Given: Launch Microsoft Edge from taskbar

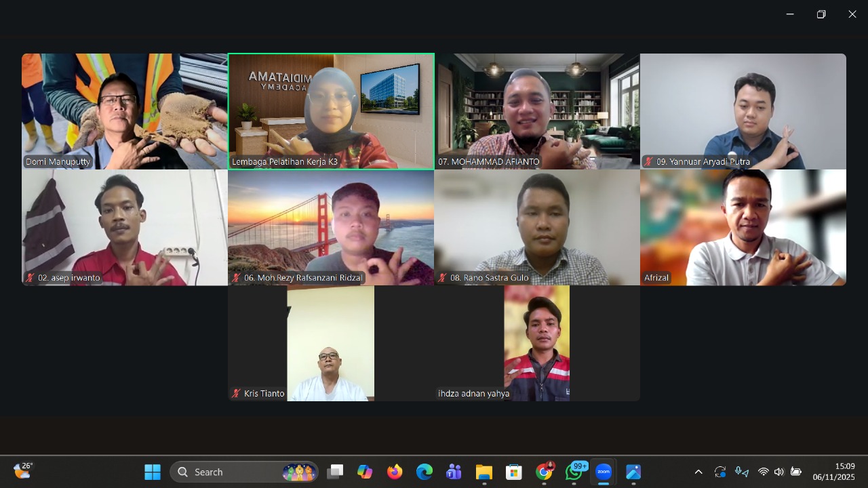Looking at the screenshot, I should pos(425,472).
